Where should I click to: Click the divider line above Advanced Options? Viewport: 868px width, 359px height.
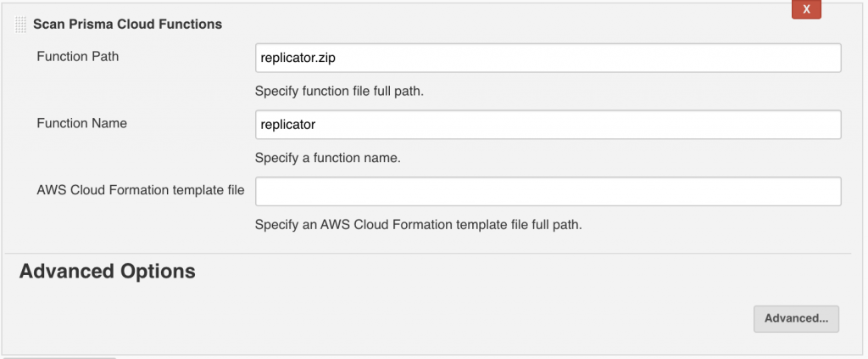coord(424,253)
